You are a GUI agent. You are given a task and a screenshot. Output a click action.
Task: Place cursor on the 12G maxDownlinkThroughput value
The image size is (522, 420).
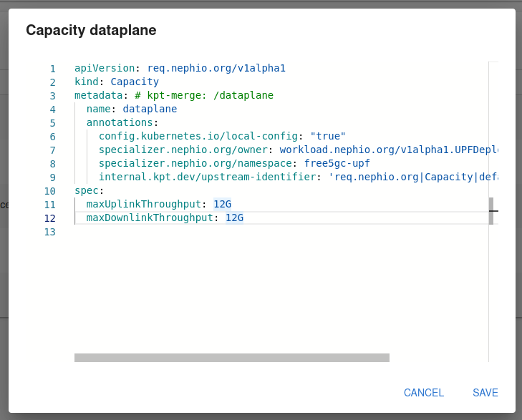click(234, 218)
